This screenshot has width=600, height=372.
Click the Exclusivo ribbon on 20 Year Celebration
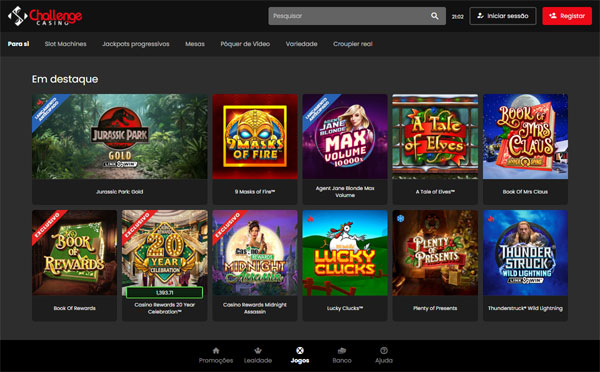(x=137, y=225)
